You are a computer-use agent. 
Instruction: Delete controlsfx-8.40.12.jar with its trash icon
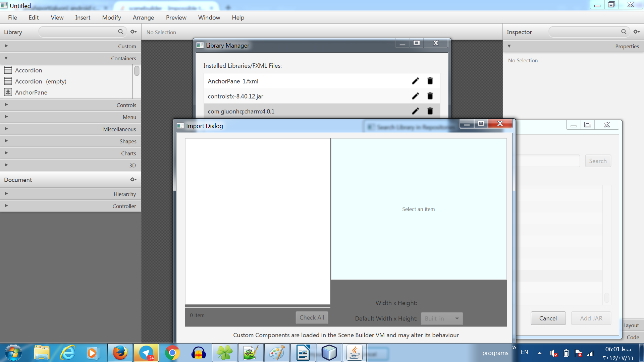(430, 96)
